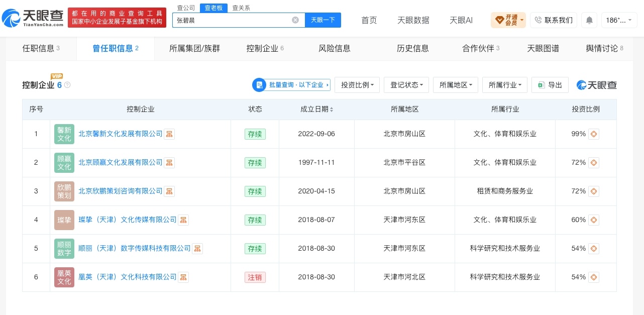
Task: Switch to 查关系 search tab
Action: 241,8
